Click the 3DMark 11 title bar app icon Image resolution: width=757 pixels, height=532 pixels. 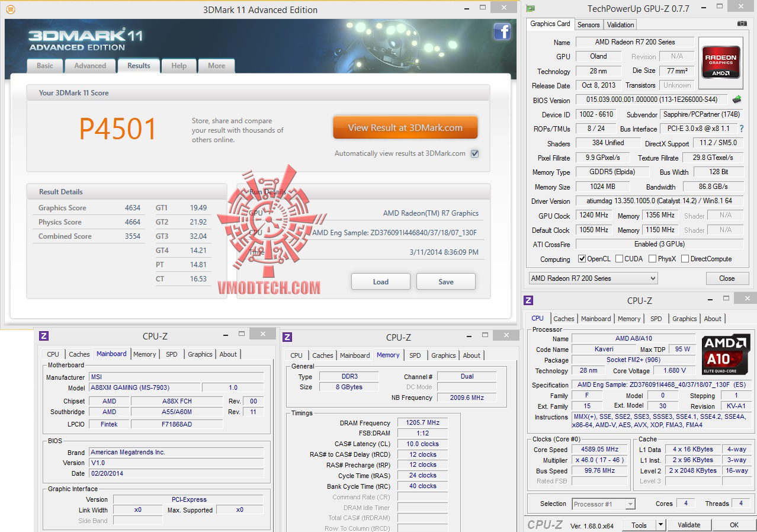pos(10,9)
